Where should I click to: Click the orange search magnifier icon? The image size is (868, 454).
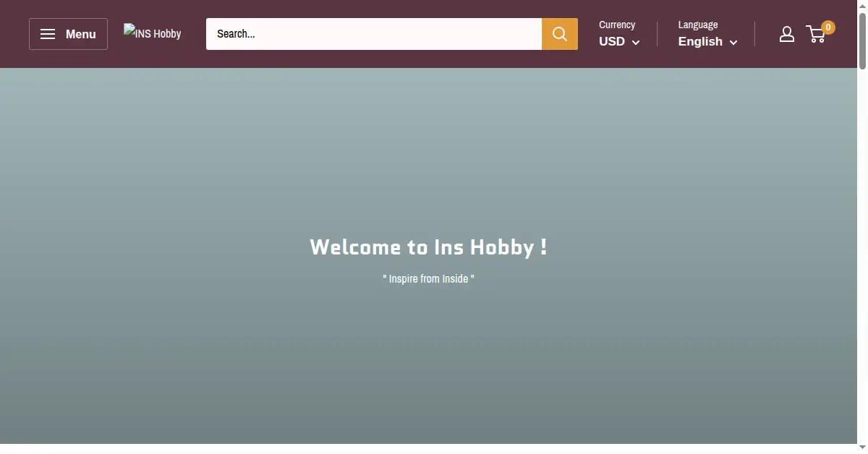coord(560,34)
